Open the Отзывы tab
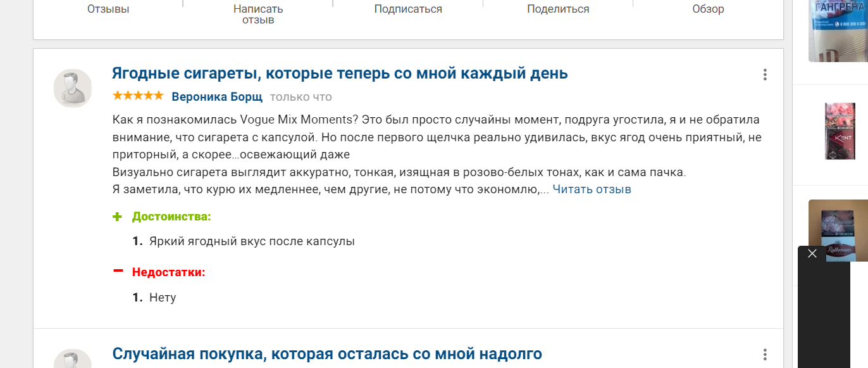Screen dimensions: 868x368 coord(108,9)
